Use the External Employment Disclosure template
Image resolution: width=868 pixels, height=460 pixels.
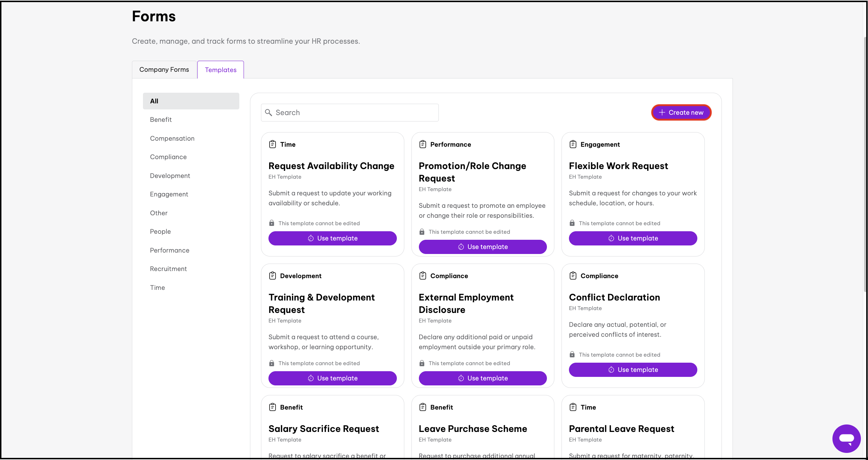[x=483, y=378]
